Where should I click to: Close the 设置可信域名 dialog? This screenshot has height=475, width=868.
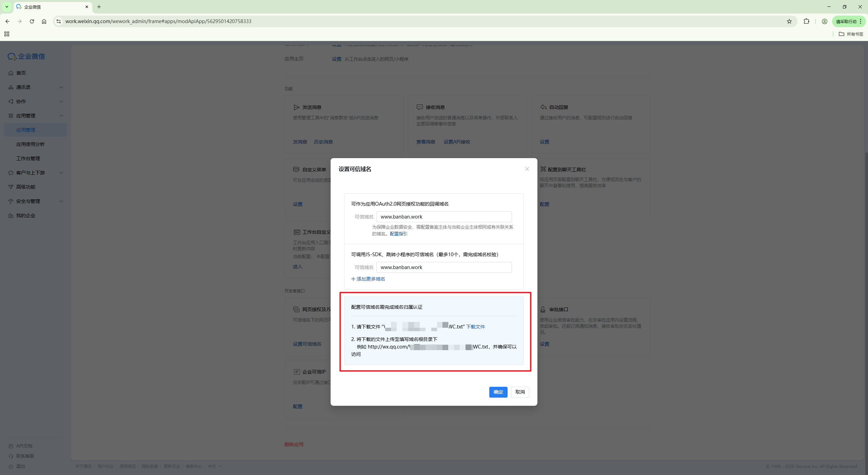pyautogui.click(x=527, y=169)
